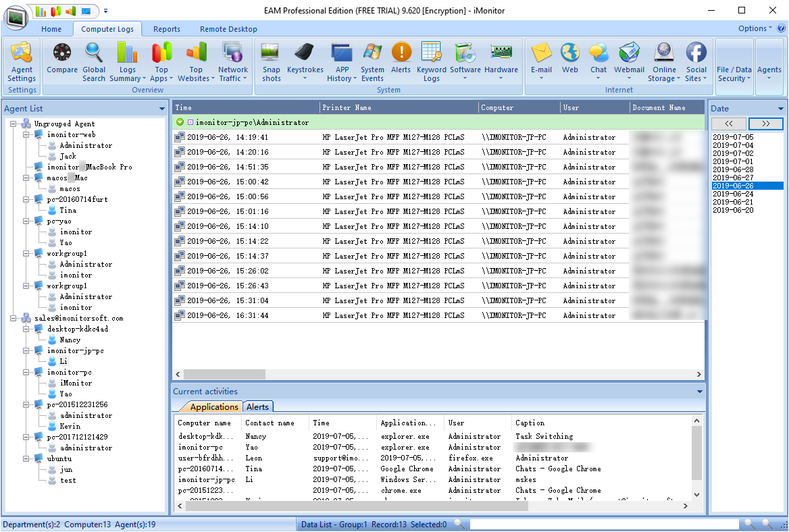Open Logs Summary
This screenshot has width=789, height=532.
[x=127, y=62]
